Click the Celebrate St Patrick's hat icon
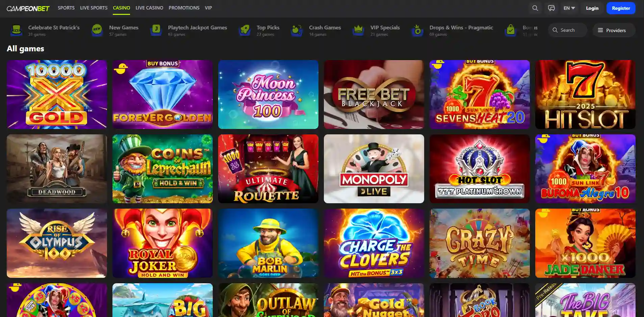Screen dimensions: 644x317 pyautogui.click(x=16, y=30)
